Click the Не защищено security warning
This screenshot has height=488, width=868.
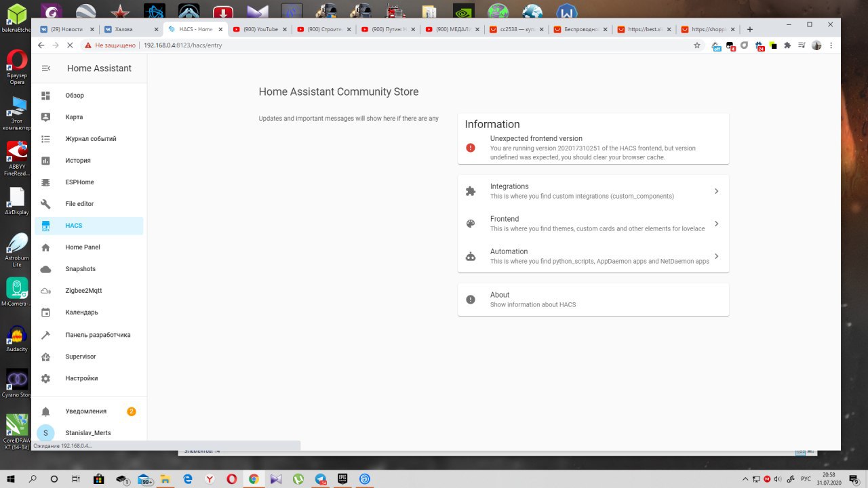[111, 45]
